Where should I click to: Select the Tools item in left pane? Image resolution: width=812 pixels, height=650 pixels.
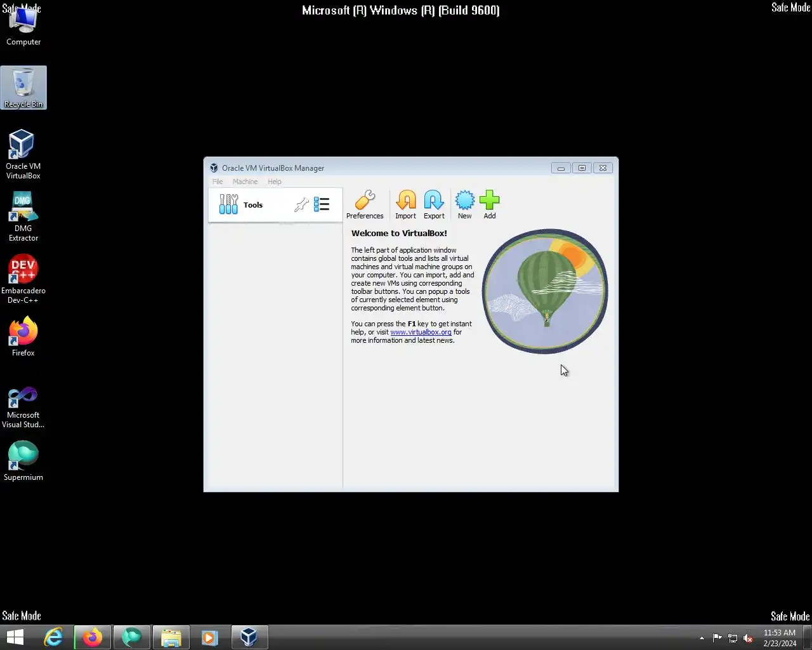coord(275,204)
